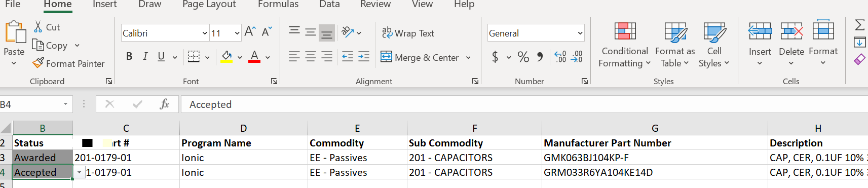
Task: Decrease decimal places
Action: tap(577, 57)
